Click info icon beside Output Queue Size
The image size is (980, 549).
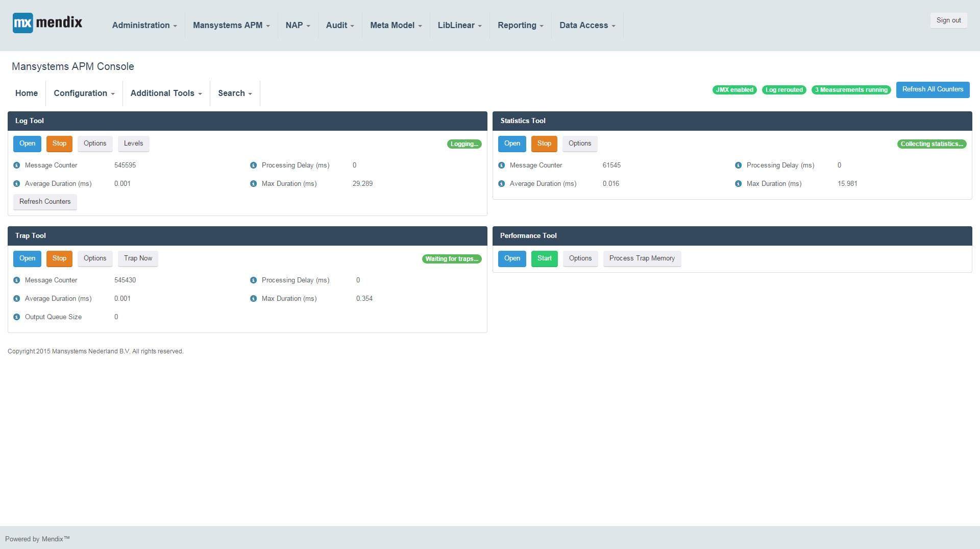pyautogui.click(x=16, y=317)
